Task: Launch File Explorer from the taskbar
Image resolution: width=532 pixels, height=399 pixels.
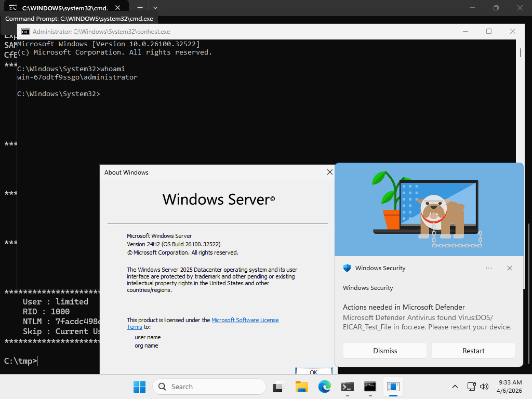Action: [302, 387]
